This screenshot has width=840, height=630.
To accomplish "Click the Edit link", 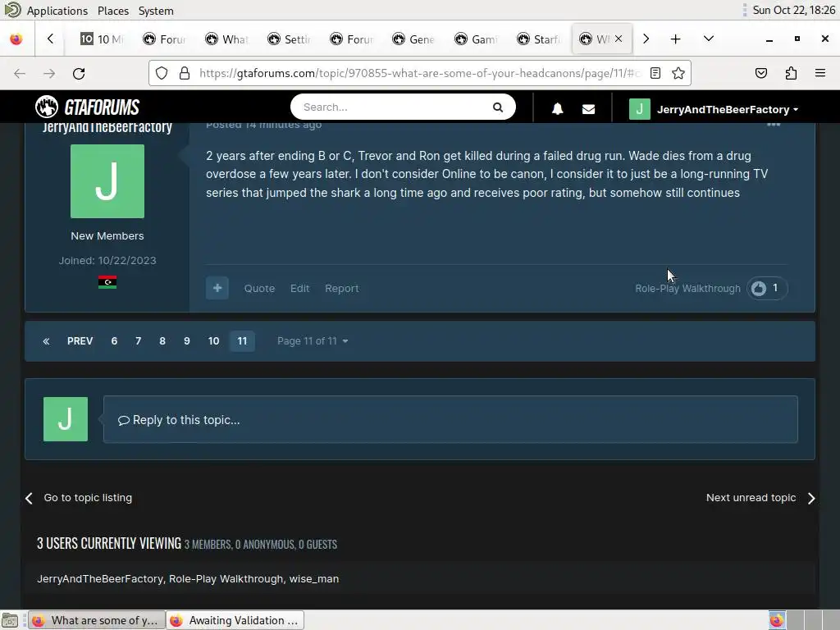I will click(299, 288).
